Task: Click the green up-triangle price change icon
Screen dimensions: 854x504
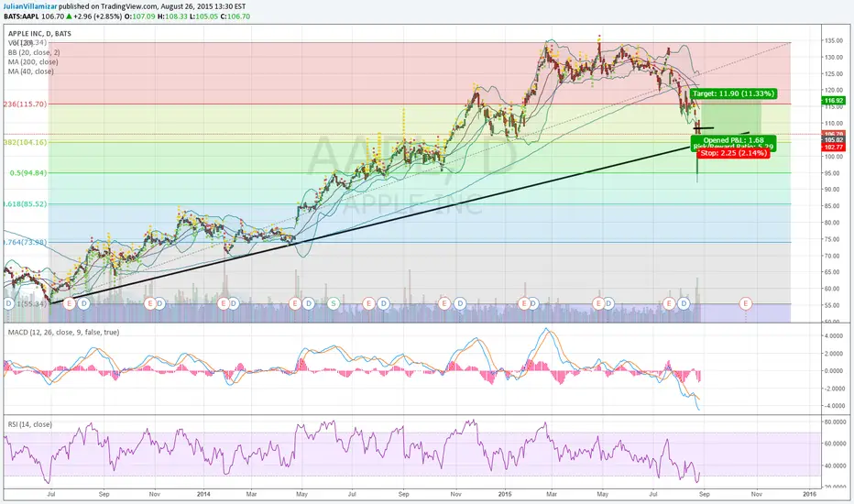Action: pos(68,16)
